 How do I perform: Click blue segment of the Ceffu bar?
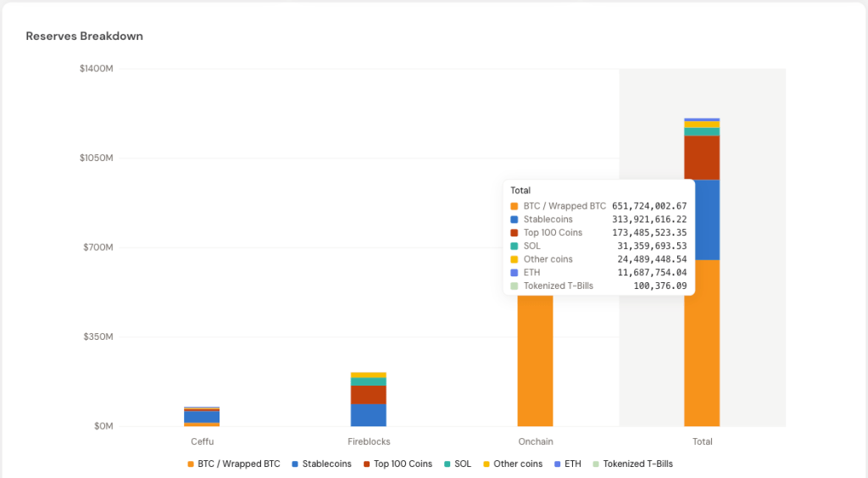[202, 417]
